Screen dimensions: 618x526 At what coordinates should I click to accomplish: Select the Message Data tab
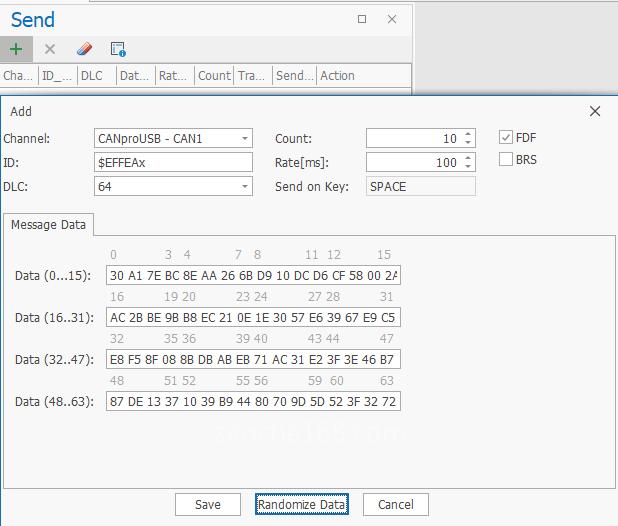click(x=48, y=225)
